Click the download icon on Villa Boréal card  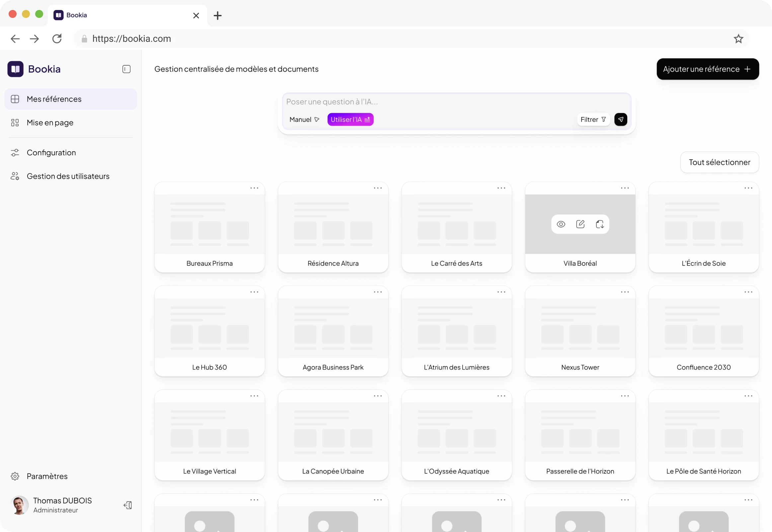(x=600, y=224)
